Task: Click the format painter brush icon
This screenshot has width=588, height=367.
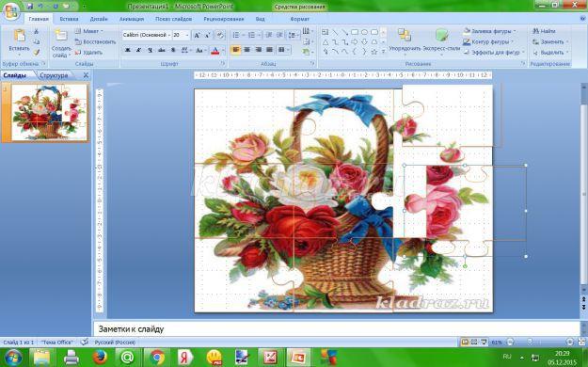Action: click(37, 53)
